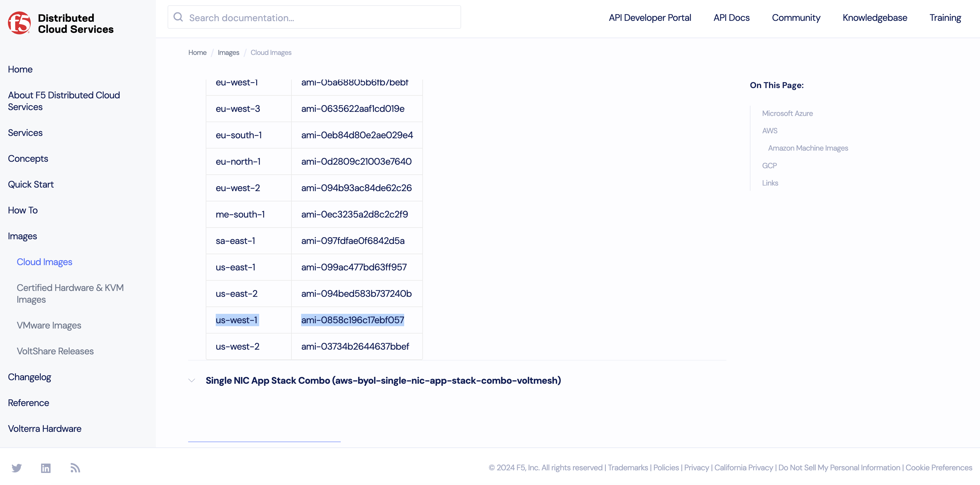
Task: Open VoltShare Releases
Action: point(55,351)
